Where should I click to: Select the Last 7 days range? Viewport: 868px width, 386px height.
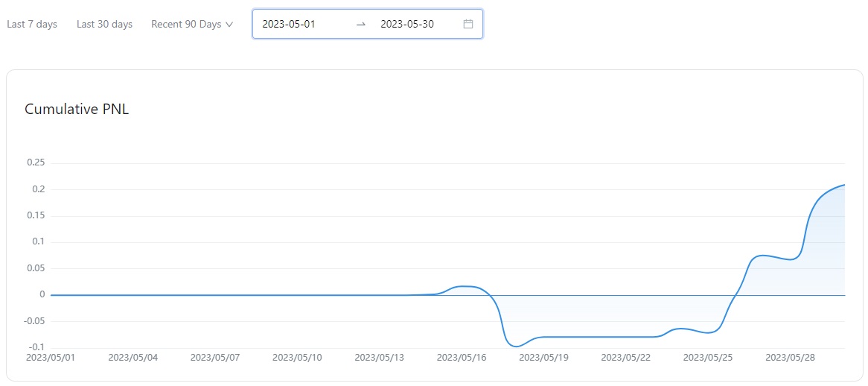[32, 24]
